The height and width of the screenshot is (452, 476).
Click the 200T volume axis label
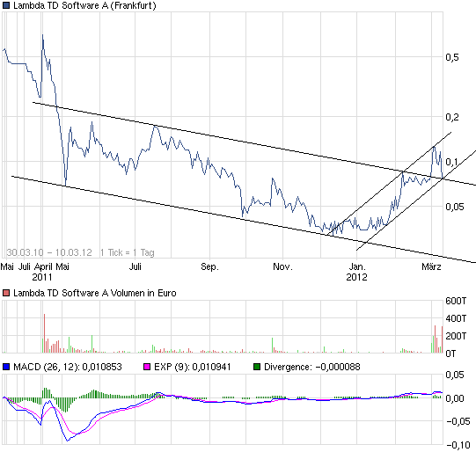pyautogui.click(x=456, y=336)
